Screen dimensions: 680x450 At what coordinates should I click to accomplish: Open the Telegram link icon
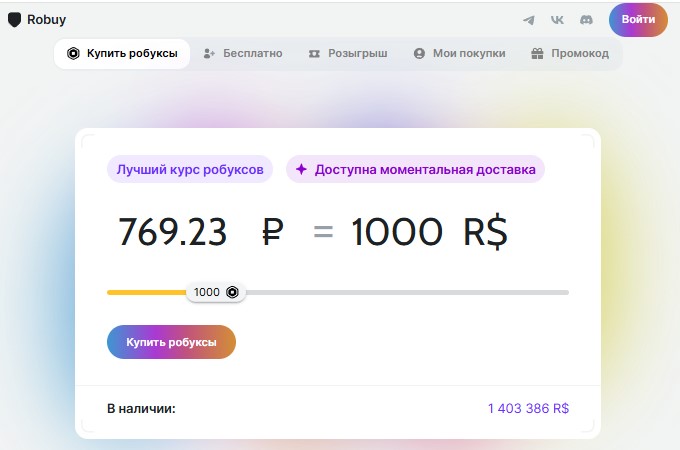click(529, 20)
